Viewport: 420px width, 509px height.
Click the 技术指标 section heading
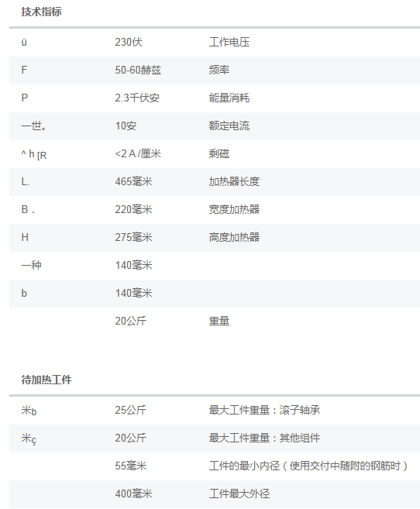[41, 12]
